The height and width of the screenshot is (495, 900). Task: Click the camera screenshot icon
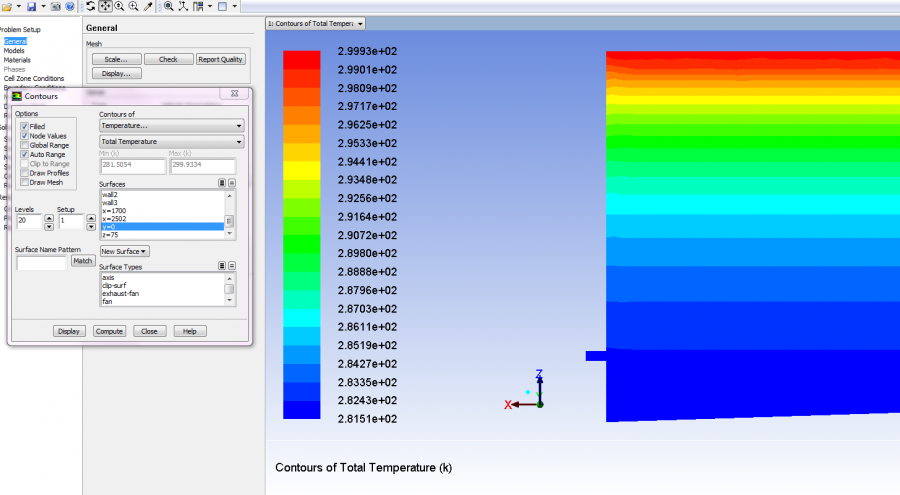click(x=55, y=7)
